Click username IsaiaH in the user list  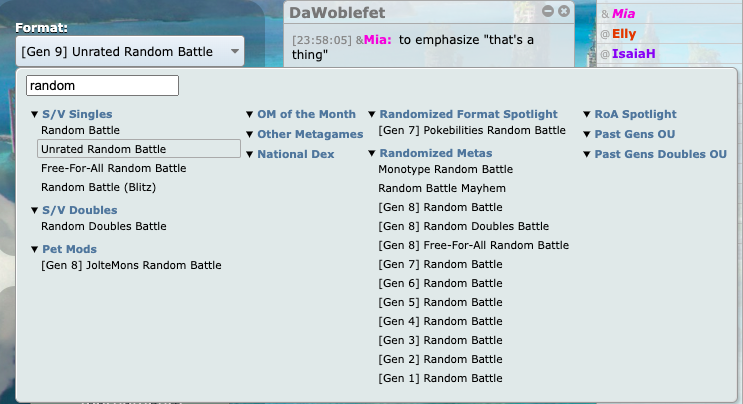click(x=633, y=53)
